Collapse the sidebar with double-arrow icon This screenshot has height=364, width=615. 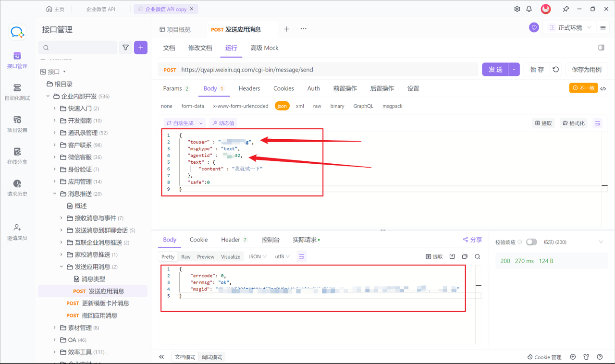[161, 357]
